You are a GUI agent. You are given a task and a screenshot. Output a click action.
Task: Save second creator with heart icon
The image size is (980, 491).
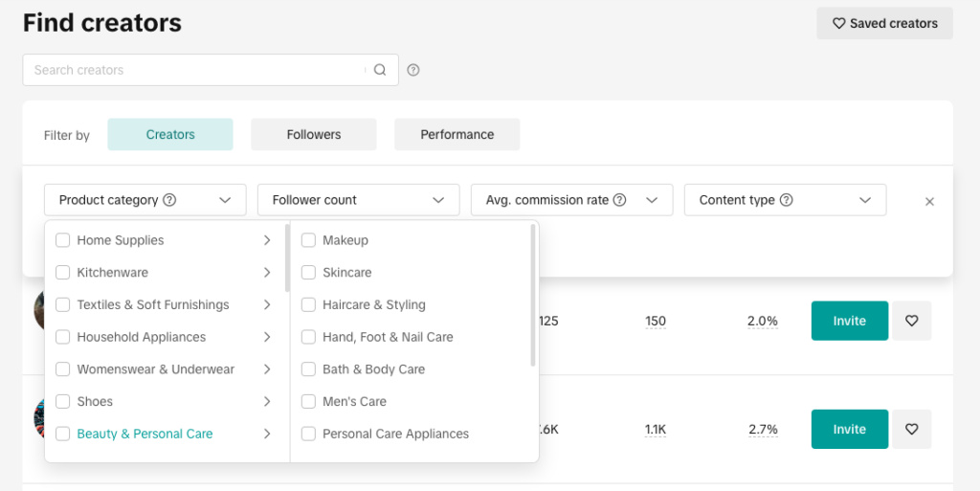tap(911, 429)
